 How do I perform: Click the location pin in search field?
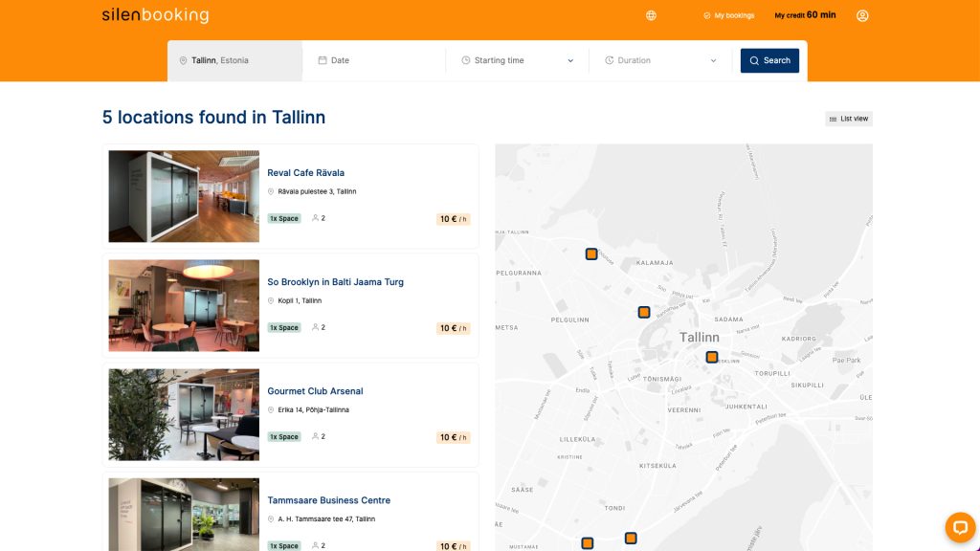pyautogui.click(x=183, y=60)
